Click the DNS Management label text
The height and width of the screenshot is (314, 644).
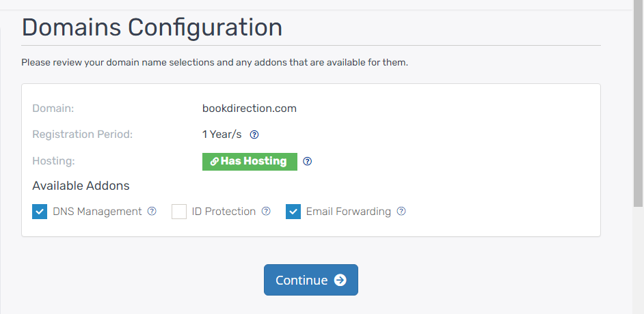point(97,212)
